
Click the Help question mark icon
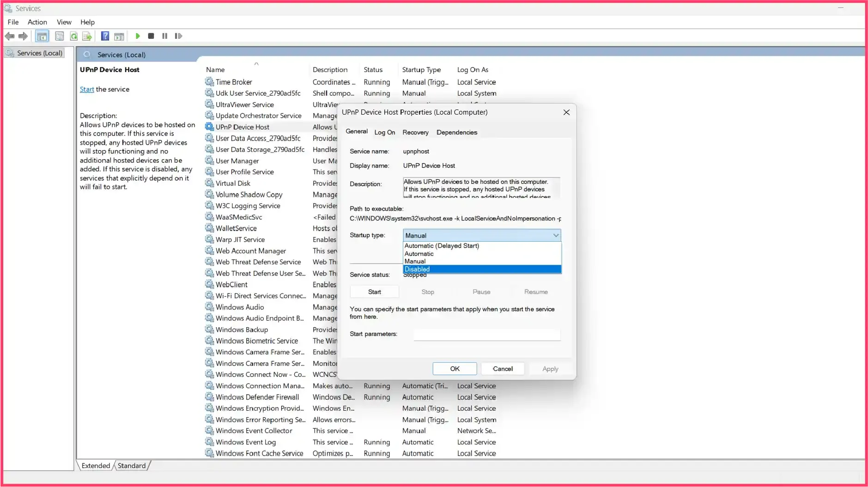point(105,36)
